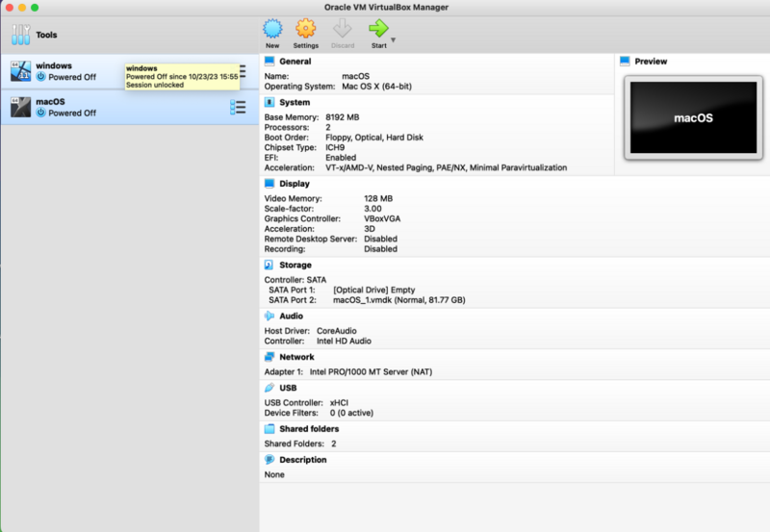Image resolution: width=770 pixels, height=532 pixels.
Task: Open Settings with the gear icon
Action: point(305,29)
